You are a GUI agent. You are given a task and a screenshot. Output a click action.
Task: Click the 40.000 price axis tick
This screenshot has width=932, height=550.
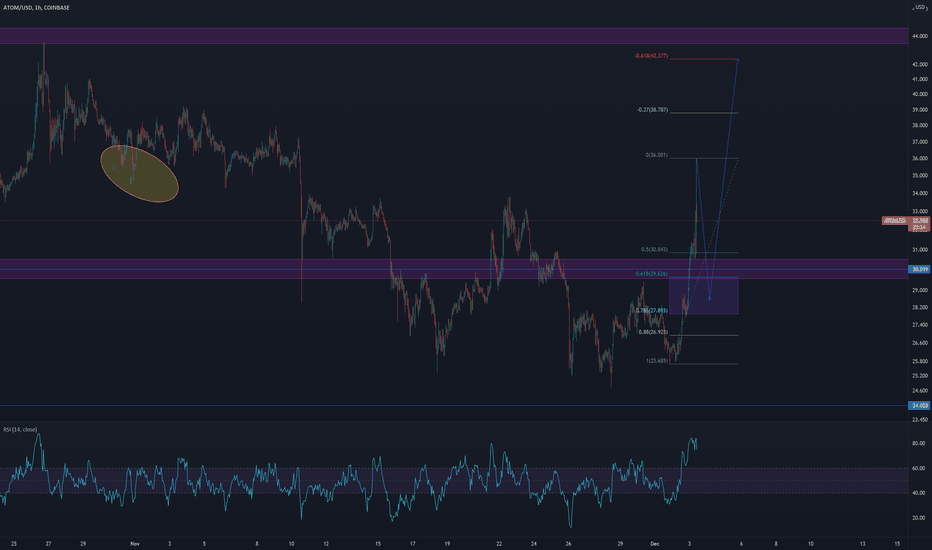920,94
